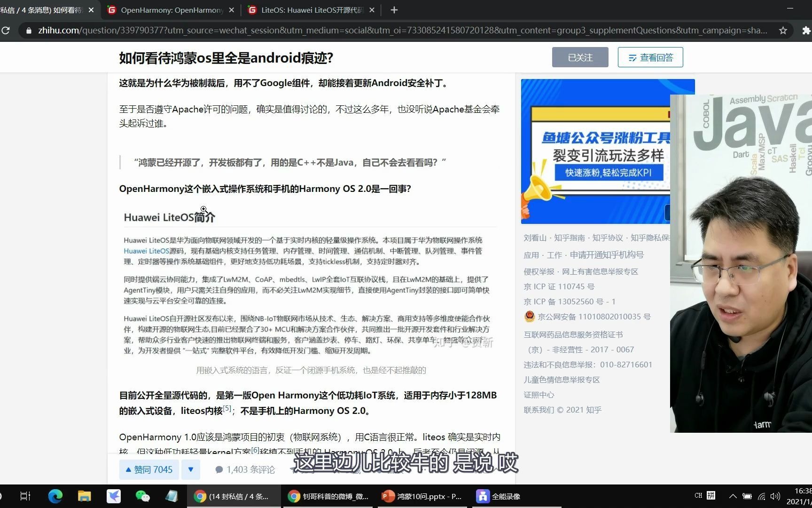Image resolution: width=812 pixels, height=508 pixels.
Task: View site security lock info
Action: 29,31
